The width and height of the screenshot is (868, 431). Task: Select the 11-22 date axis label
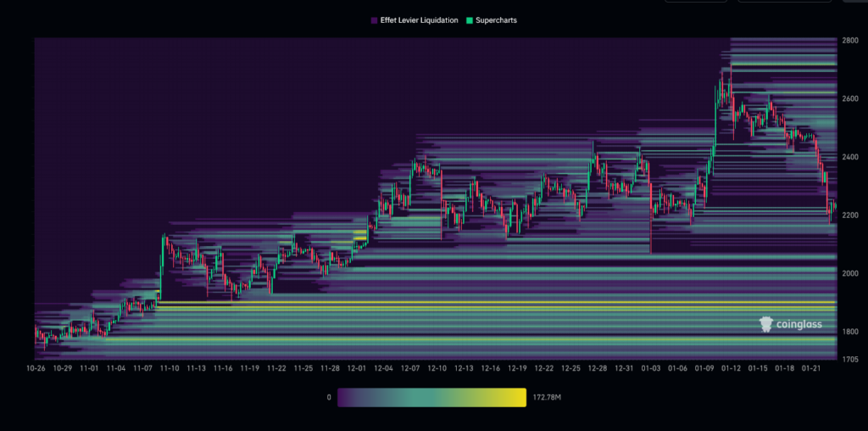click(276, 368)
